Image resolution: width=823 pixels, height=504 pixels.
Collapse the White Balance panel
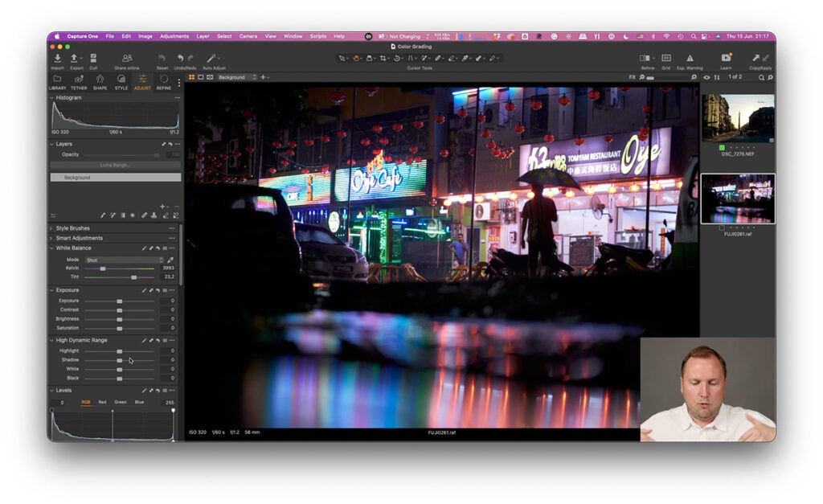click(52, 248)
